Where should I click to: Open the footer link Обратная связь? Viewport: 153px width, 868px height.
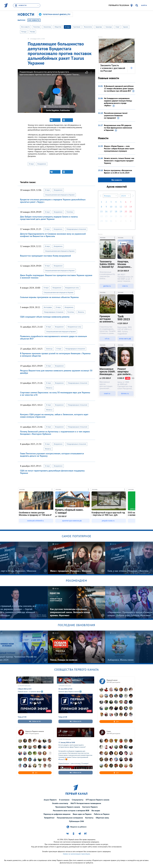pyautogui.click(x=102, y=818)
